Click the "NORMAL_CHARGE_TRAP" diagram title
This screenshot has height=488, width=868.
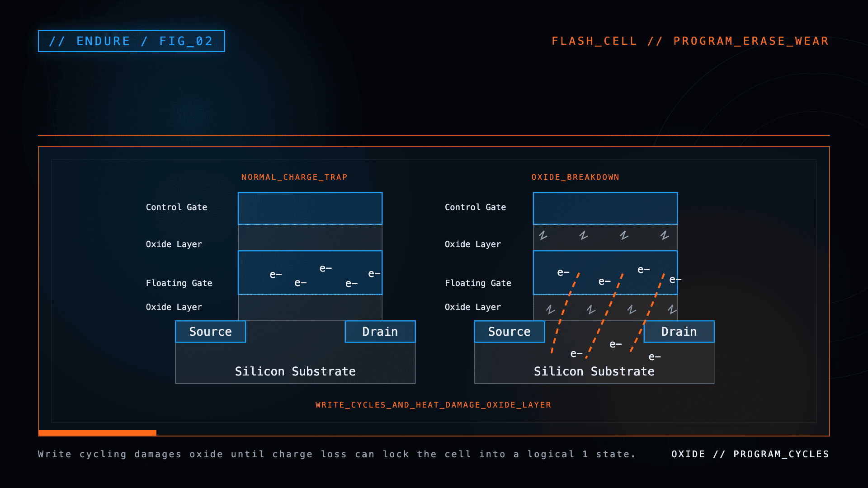[x=294, y=177]
